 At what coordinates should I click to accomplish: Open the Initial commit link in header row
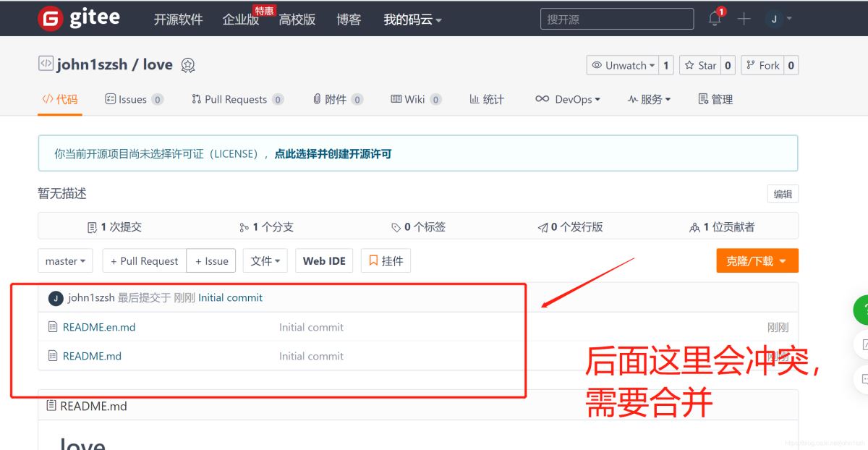230,298
